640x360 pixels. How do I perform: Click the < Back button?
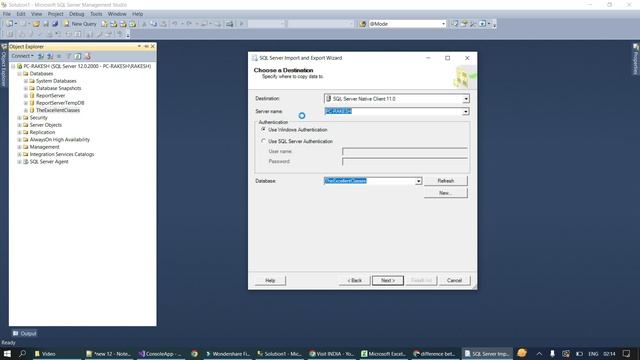click(x=354, y=280)
